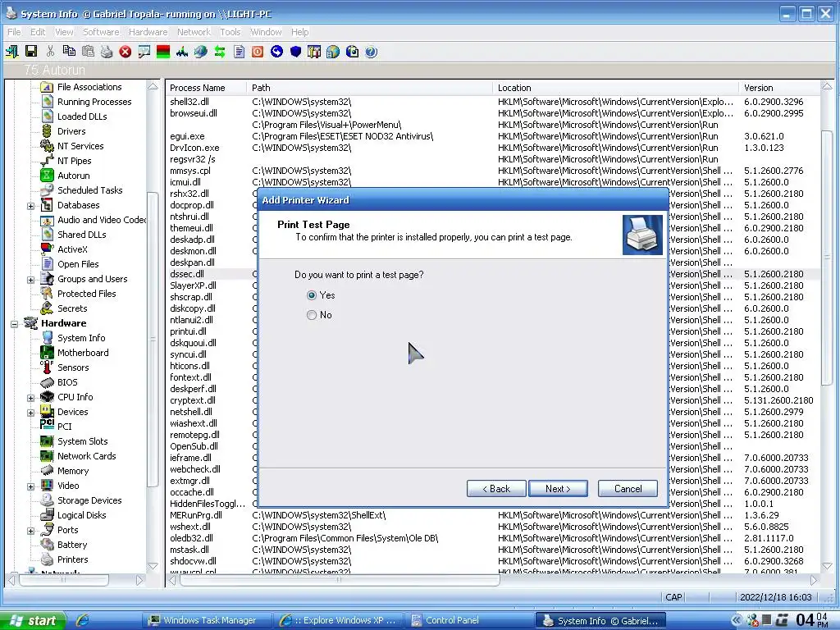Expand the Video tree node
This screenshot has height=630, width=840.
point(30,486)
